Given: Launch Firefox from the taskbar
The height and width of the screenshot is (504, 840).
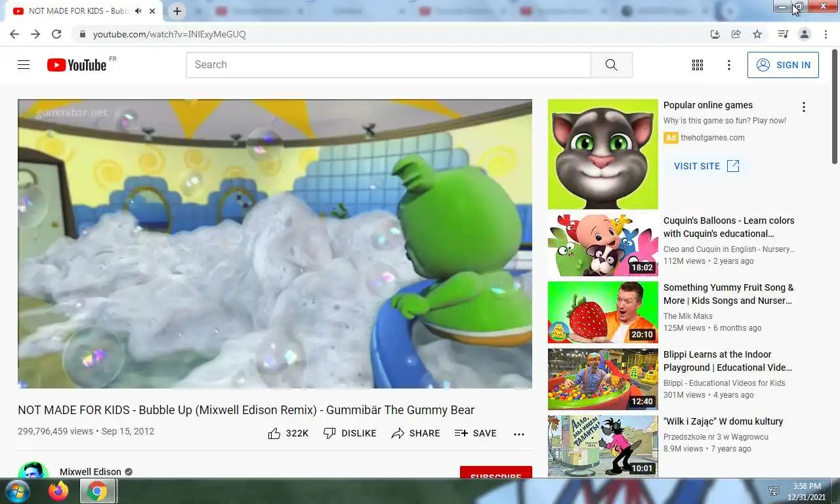Looking at the screenshot, I should (58, 491).
